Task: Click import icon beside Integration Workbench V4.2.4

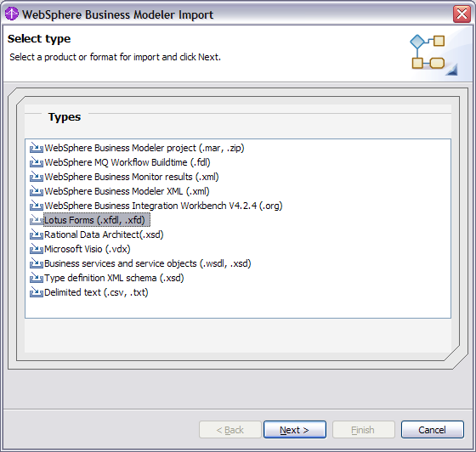Action: click(36, 206)
